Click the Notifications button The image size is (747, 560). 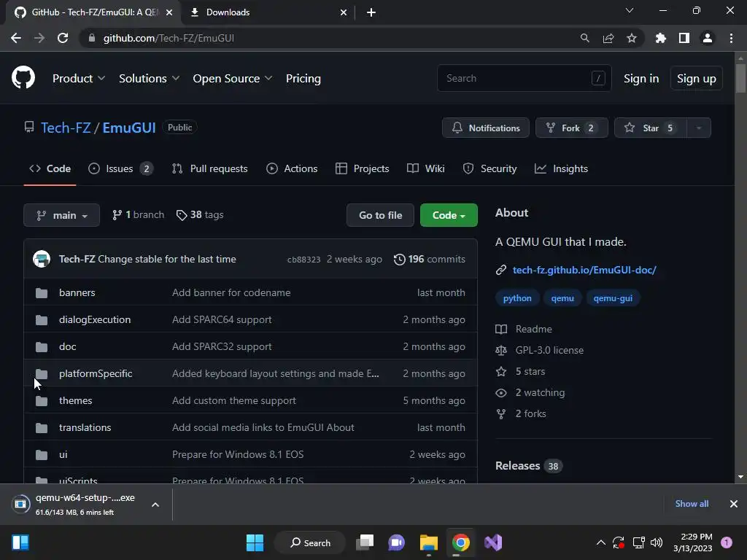pyautogui.click(x=485, y=128)
